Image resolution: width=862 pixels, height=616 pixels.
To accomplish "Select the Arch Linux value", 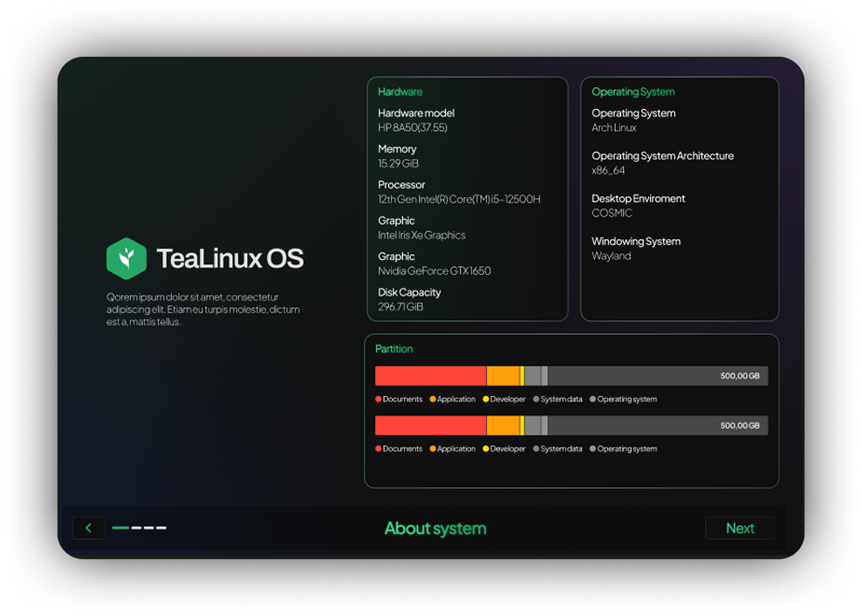I will [x=613, y=127].
